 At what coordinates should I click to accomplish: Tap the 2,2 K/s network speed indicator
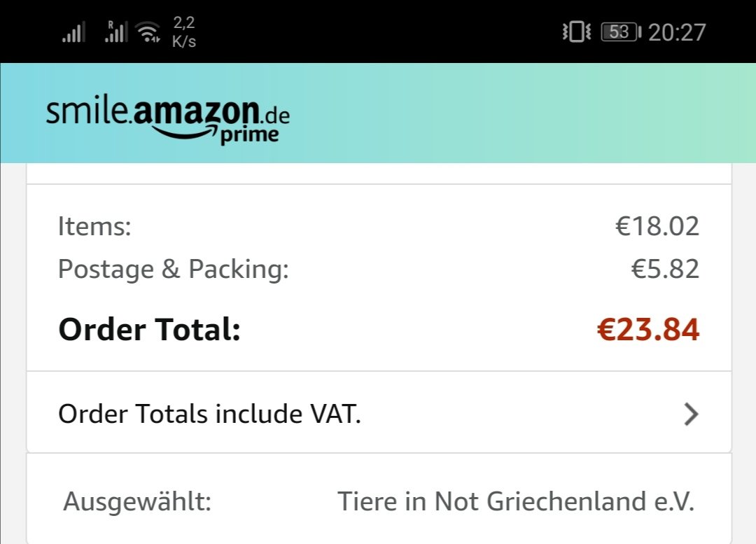point(184,32)
